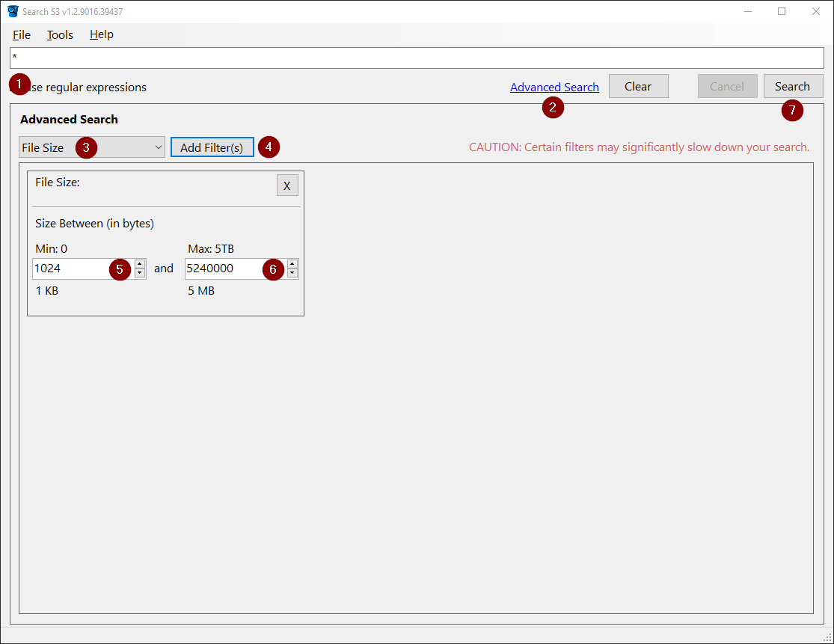The width and height of the screenshot is (834, 644).
Task: Close the Search S3 window
Action: 816,11
